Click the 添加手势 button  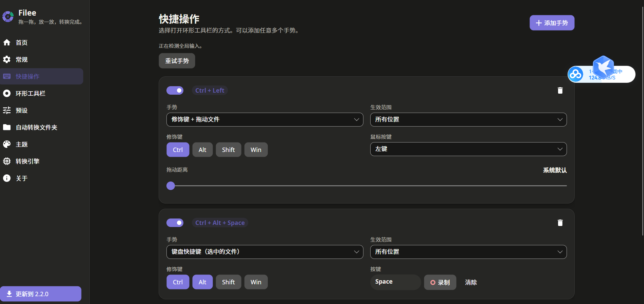pos(552,23)
